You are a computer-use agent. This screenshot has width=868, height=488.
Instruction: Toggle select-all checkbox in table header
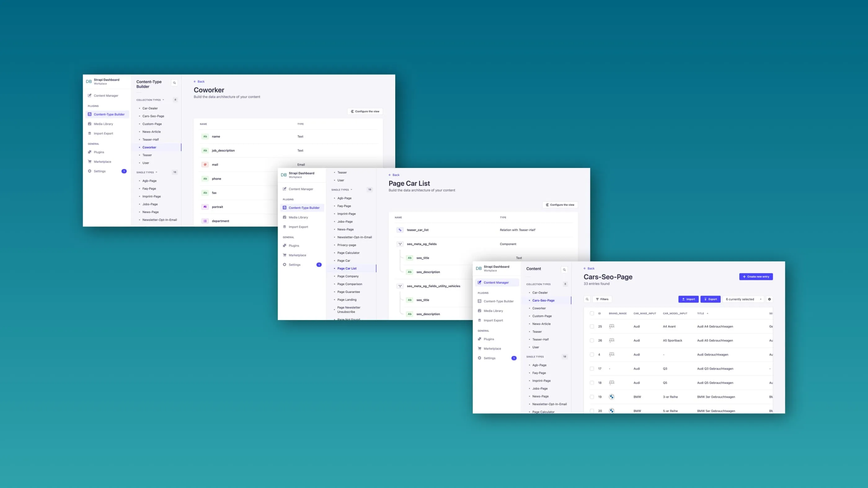click(592, 314)
